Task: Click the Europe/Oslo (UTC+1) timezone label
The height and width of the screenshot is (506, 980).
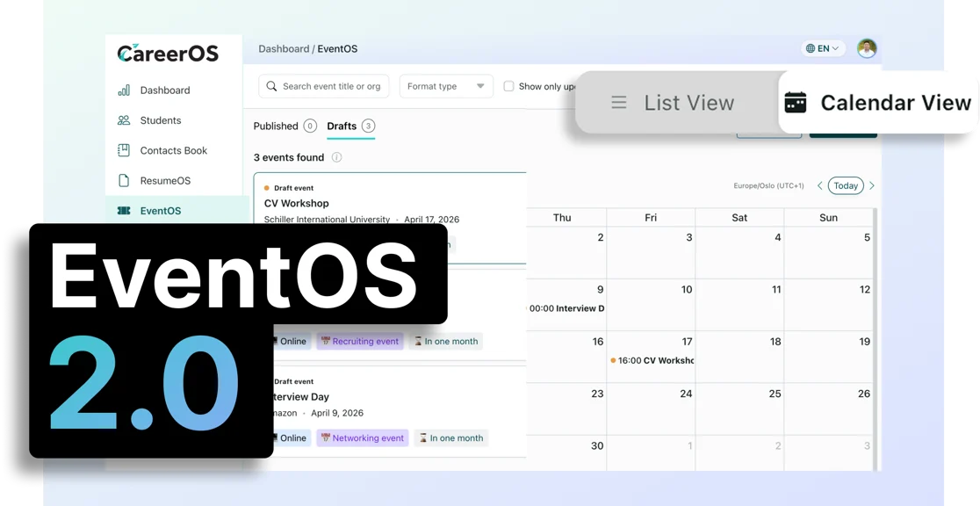Action: click(x=768, y=185)
